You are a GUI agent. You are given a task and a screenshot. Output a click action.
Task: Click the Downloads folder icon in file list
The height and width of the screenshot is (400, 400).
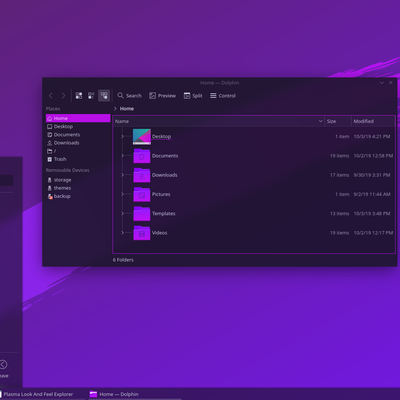pos(142,175)
